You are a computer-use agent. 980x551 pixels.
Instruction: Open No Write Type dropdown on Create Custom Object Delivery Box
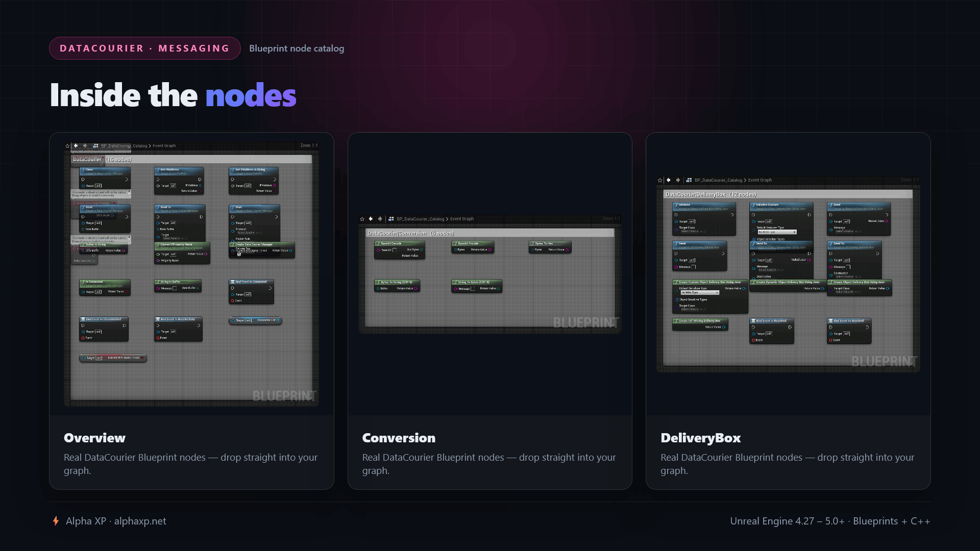[x=700, y=293]
